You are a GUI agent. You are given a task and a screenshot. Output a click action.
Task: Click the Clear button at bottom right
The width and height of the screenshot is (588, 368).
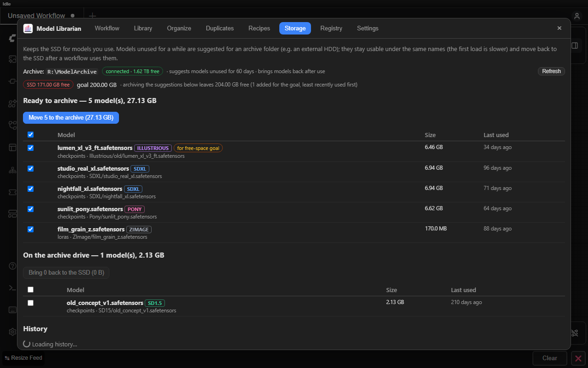coord(550,358)
